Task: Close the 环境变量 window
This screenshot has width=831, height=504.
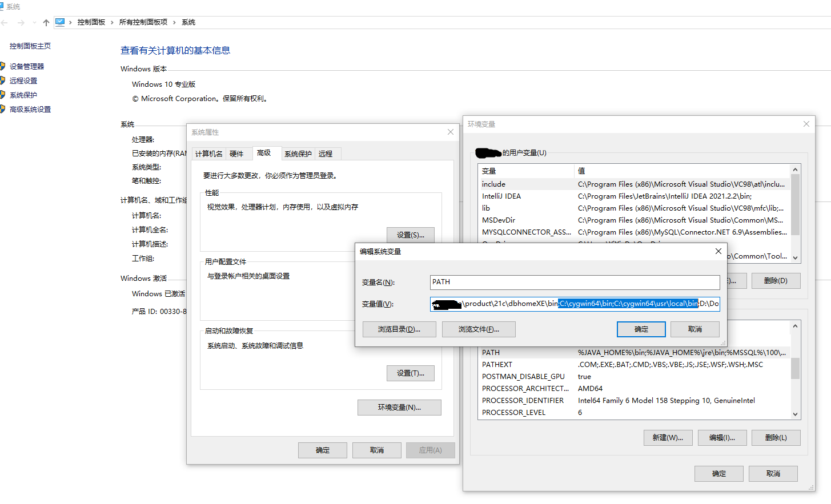Action: click(806, 124)
